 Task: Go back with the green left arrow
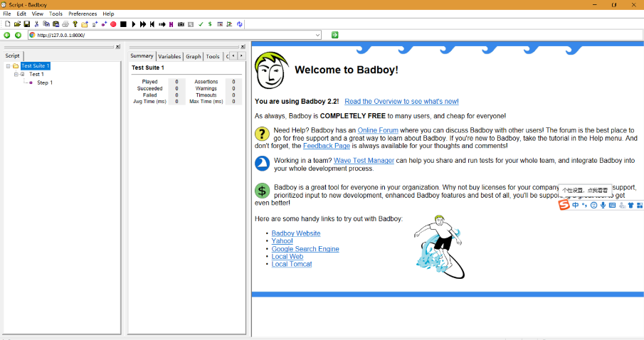[x=7, y=36]
